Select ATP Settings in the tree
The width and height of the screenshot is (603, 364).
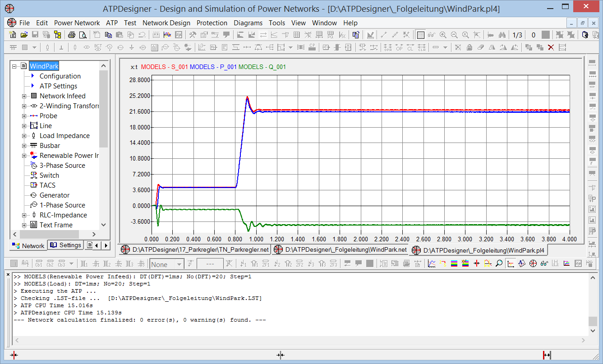58,86
